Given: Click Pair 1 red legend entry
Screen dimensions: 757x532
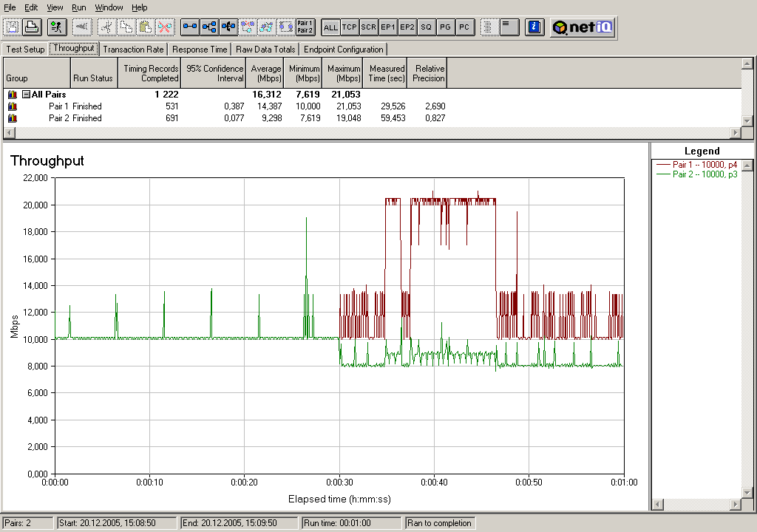Looking at the screenshot, I should pos(704,165).
